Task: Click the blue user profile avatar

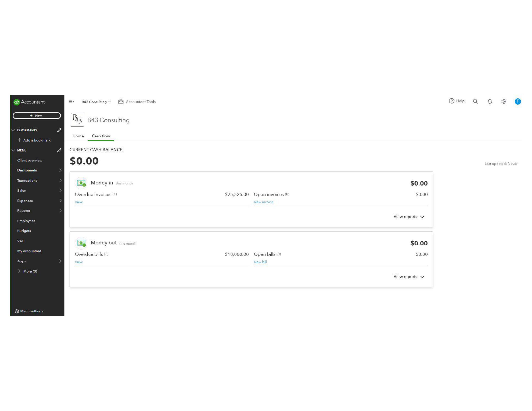Action: [518, 101]
